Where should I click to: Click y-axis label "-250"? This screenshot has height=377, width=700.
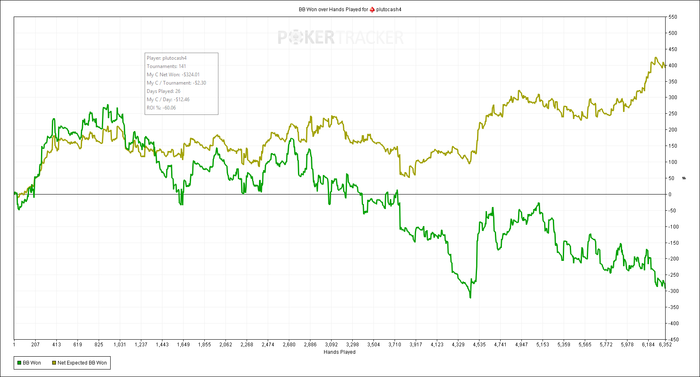pyautogui.click(x=673, y=275)
